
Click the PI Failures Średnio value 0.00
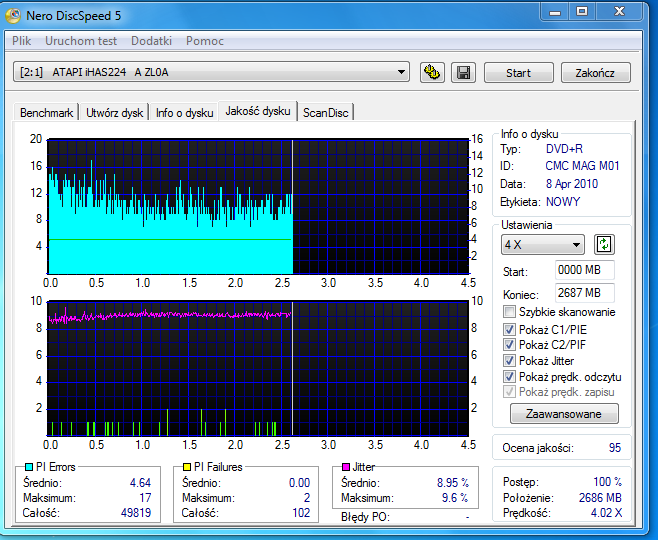[x=299, y=483]
